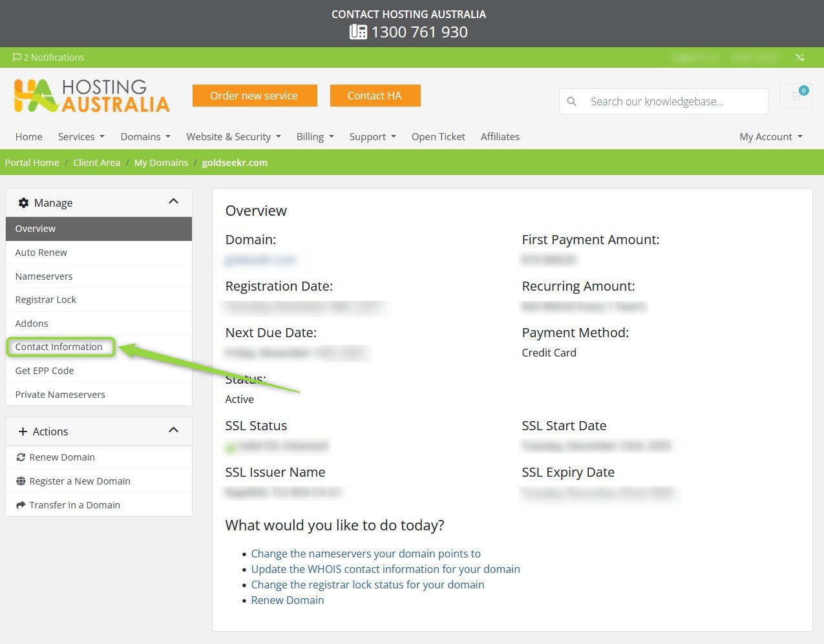Click the Contact HA button
The image size is (824, 644).
pos(375,96)
